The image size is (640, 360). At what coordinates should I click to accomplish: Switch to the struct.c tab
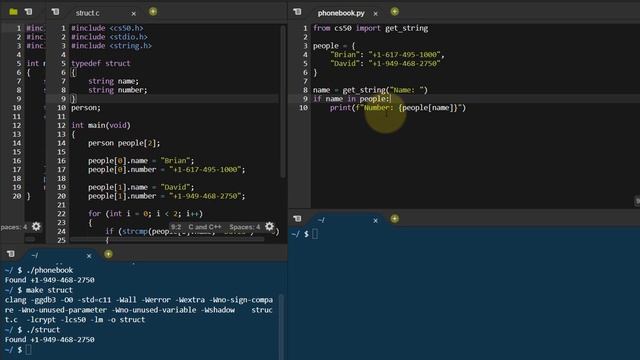(x=87, y=13)
